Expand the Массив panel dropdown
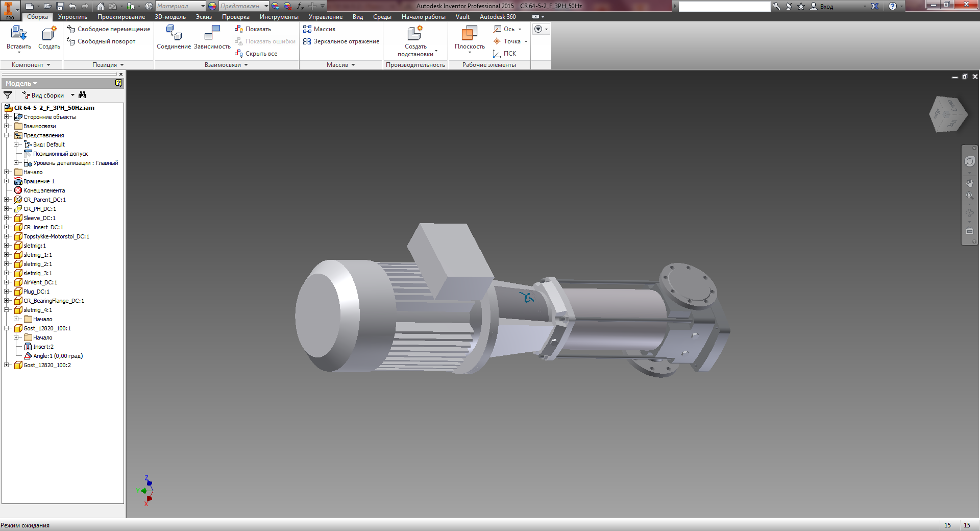Screen dimensions: 980x531 [341, 65]
